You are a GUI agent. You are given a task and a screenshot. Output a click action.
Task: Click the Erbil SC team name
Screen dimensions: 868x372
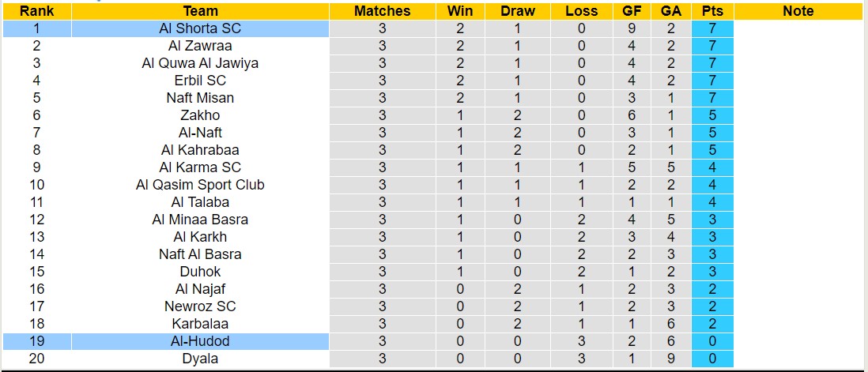click(x=200, y=81)
